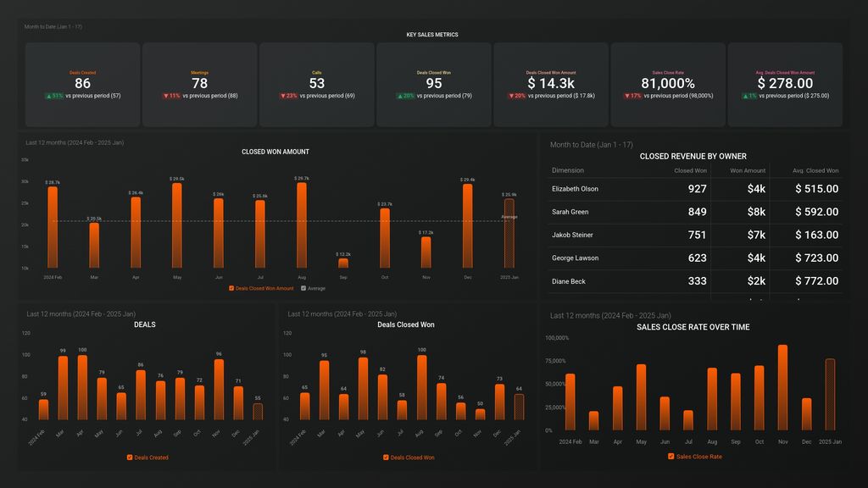This screenshot has height=488, width=868.
Task: Open the Deals Created metric card showing 86
Action: click(x=82, y=85)
